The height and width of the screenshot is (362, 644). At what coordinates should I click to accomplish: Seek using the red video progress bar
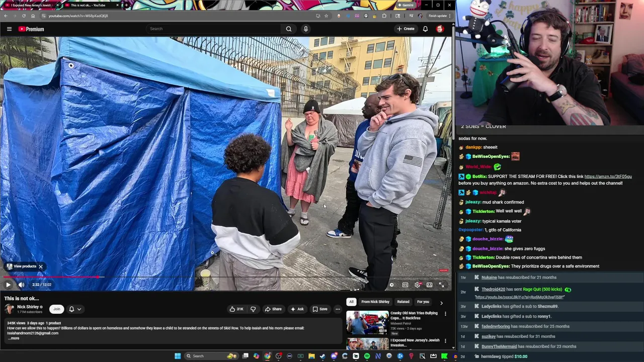(226, 277)
